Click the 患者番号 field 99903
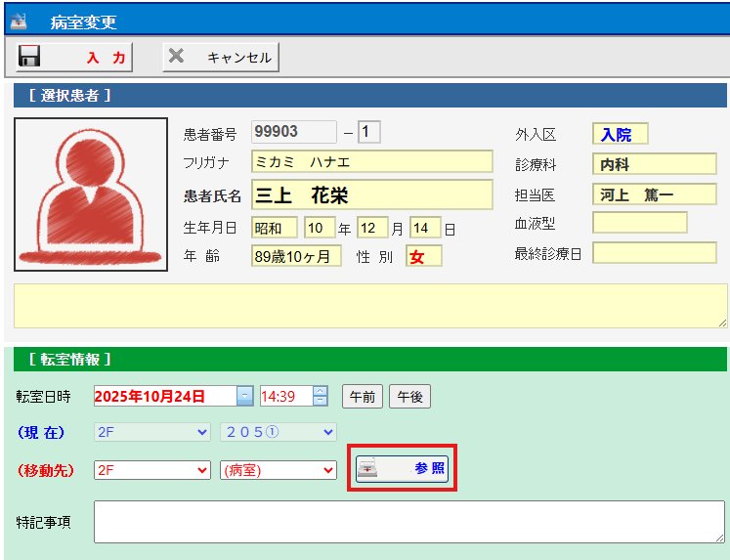 point(293,131)
